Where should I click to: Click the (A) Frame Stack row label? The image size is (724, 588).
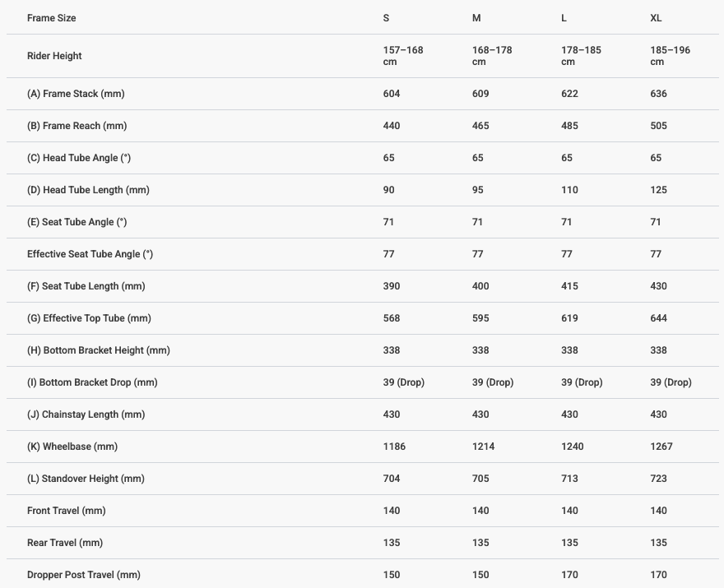click(x=76, y=94)
